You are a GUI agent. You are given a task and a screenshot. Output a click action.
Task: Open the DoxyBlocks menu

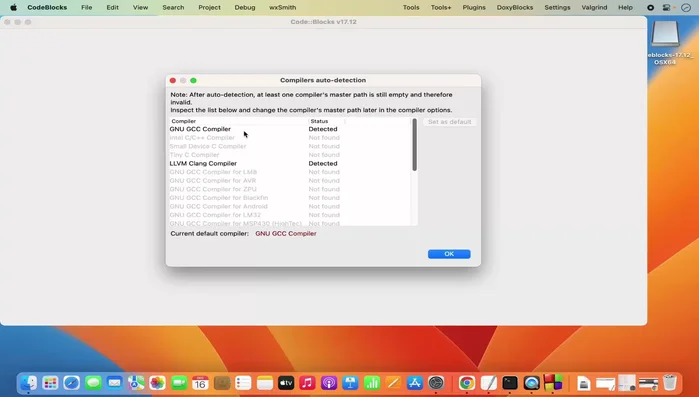(515, 8)
